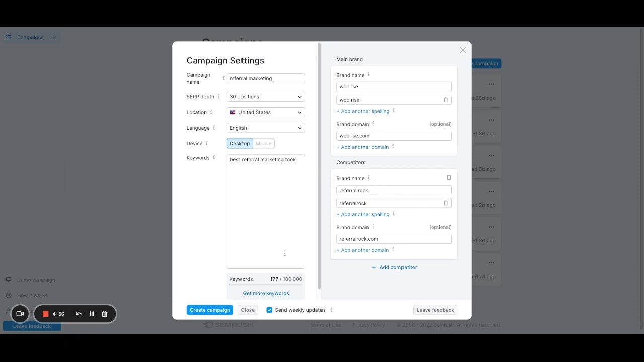This screenshot has width=644, height=362.
Task: Restart recording with the undo arrow
Action: coord(79,314)
